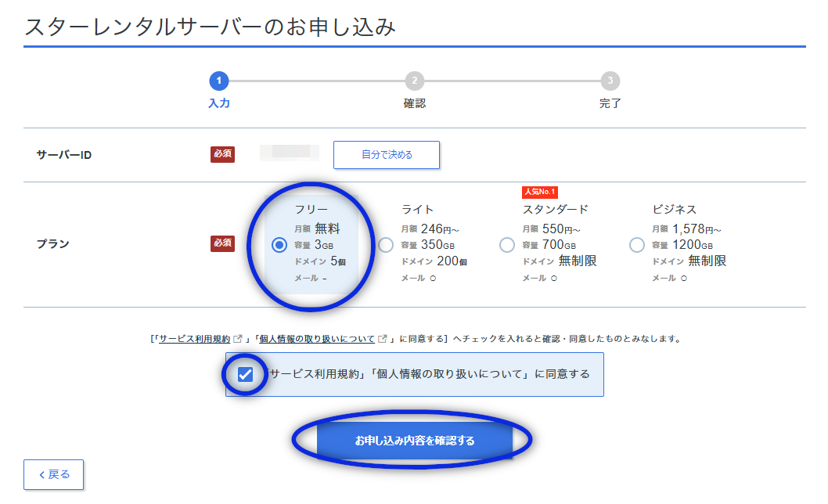Open the サービス利用規約 link
Image resolution: width=828 pixels, height=504 pixels.
point(194,339)
